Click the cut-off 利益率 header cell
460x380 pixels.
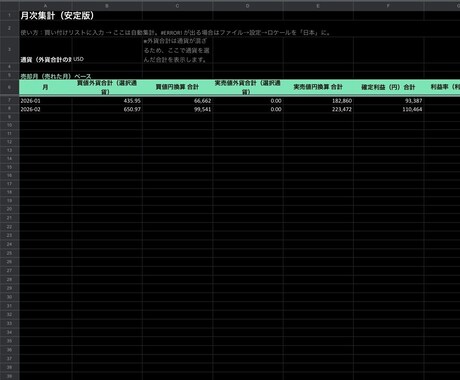[442, 87]
